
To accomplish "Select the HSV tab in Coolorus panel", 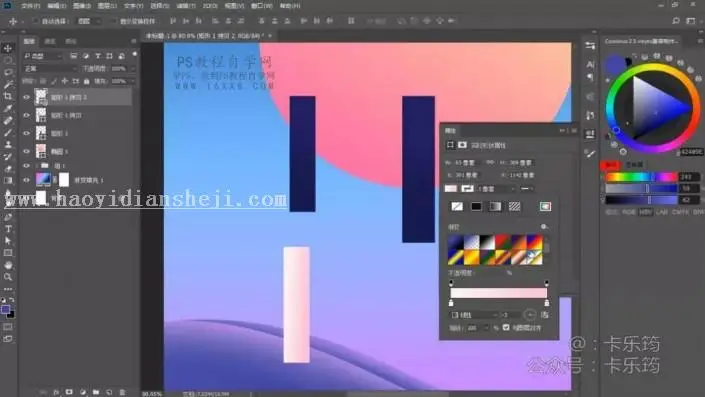I will [x=645, y=212].
